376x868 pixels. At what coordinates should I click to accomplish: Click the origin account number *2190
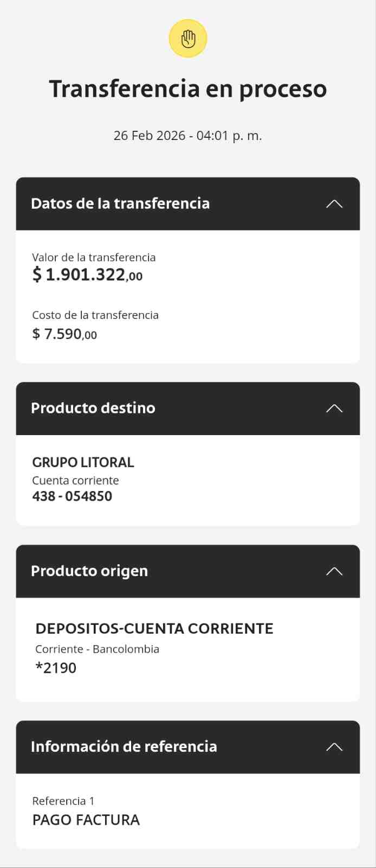tap(56, 668)
